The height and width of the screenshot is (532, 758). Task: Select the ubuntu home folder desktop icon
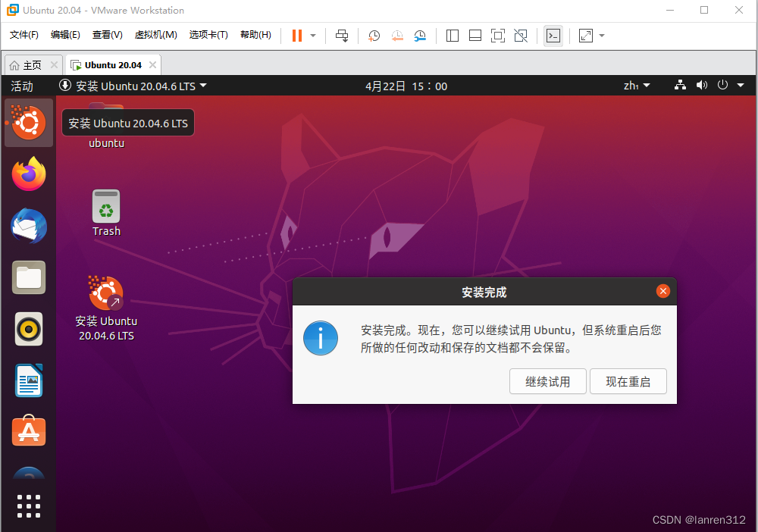click(x=106, y=142)
